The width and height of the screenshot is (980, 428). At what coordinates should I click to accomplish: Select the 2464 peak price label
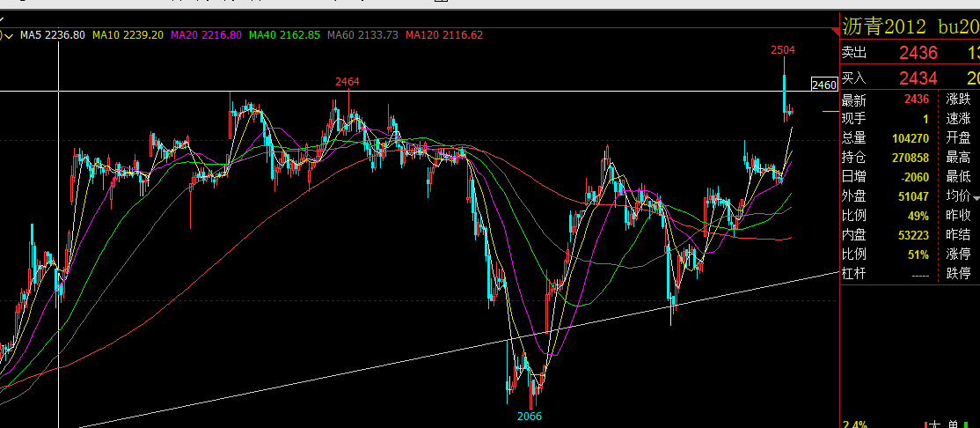coord(347,81)
